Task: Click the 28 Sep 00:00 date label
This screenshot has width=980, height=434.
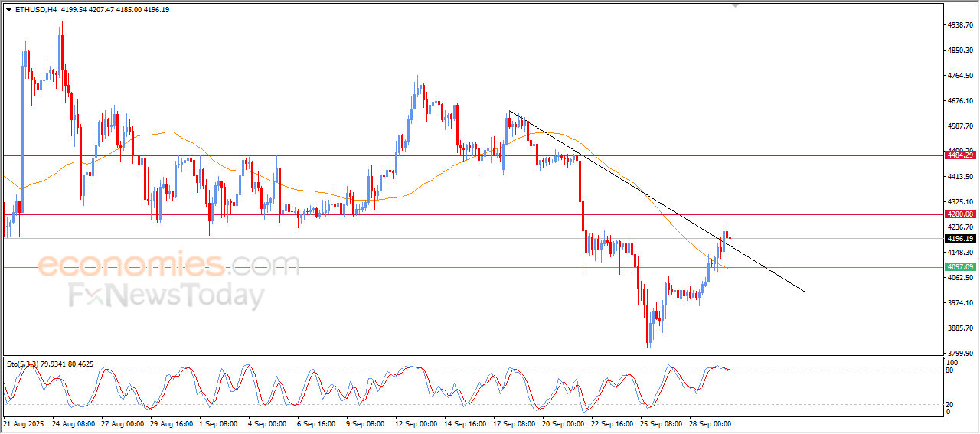Action: click(x=710, y=423)
